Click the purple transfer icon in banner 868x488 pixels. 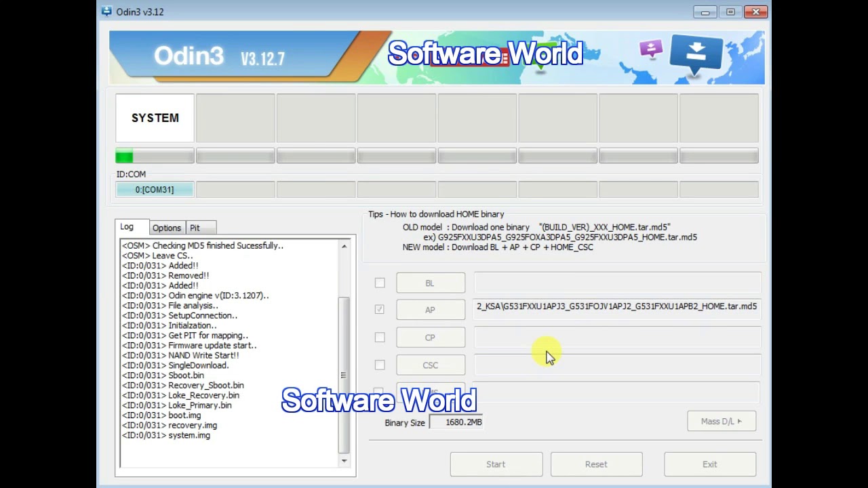pyautogui.click(x=650, y=49)
